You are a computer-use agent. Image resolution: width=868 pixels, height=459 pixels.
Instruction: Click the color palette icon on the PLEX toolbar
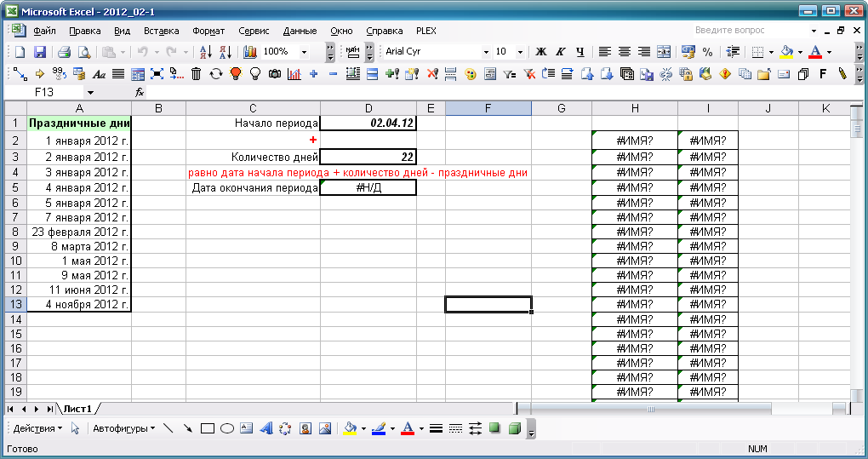pyautogui.click(x=471, y=73)
